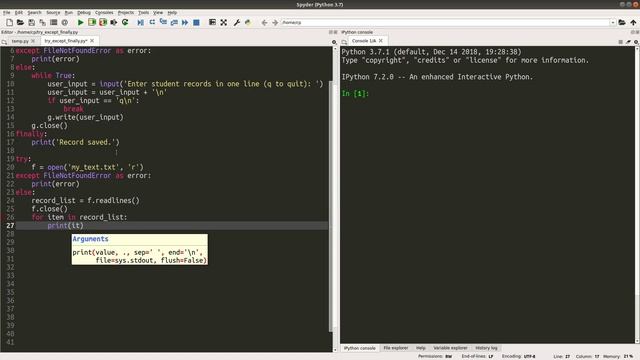Screen dimensions: 640x360
Task: Open the Source menu
Action: pyautogui.click(x=53, y=13)
